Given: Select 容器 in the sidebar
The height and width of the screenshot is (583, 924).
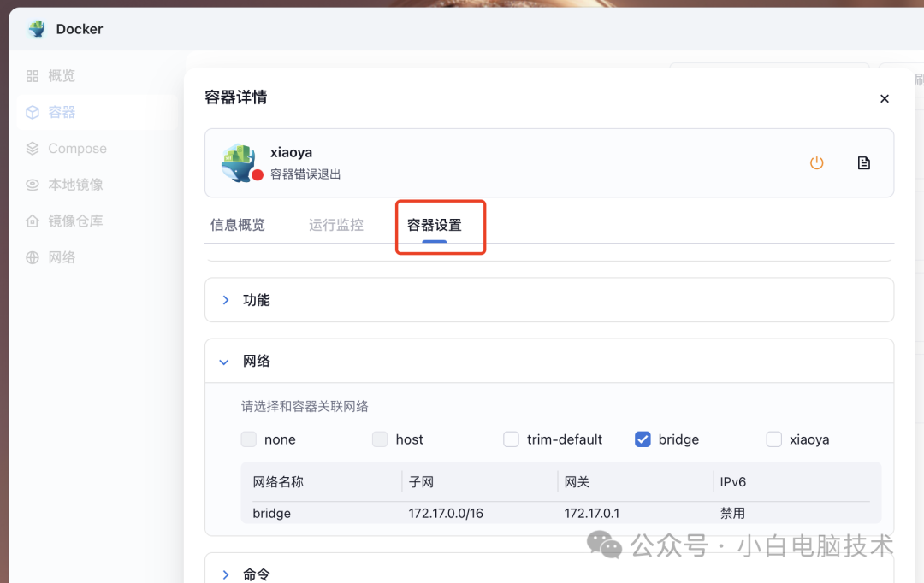Looking at the screenshot, I should tap(62, 112).
